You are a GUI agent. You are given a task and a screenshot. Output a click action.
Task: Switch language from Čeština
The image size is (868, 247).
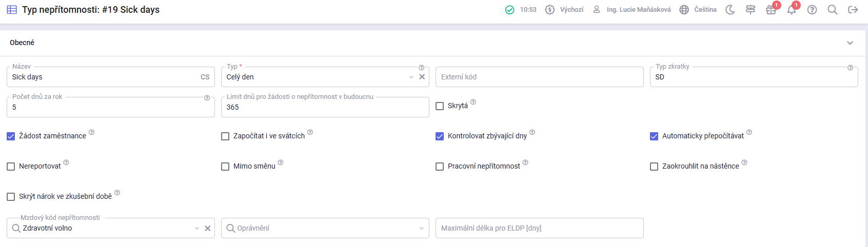[x=698, y=10]
